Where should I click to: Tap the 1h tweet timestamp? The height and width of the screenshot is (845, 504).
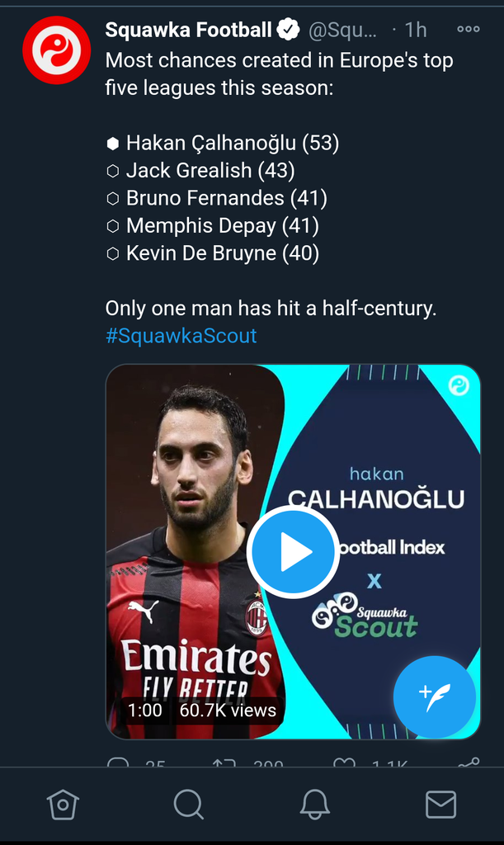tap(415, 31)
